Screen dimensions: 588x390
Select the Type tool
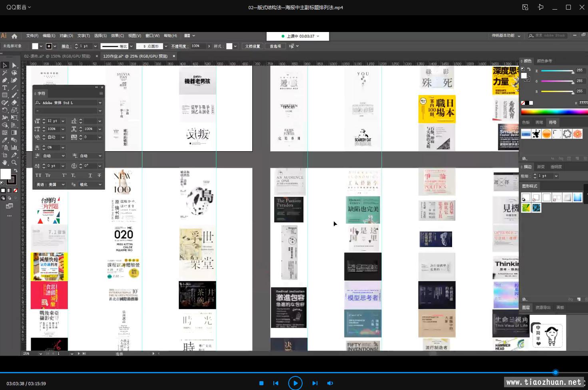(5, 88)
